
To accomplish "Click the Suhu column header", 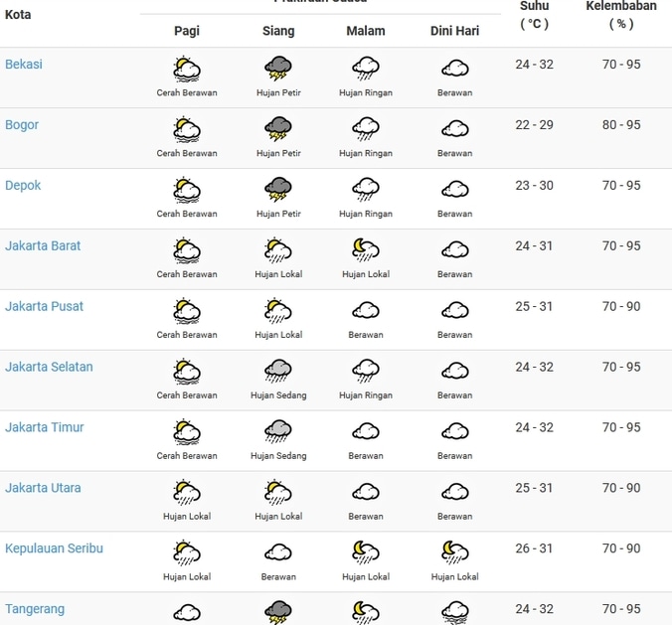I will click(x=534, y=14).
